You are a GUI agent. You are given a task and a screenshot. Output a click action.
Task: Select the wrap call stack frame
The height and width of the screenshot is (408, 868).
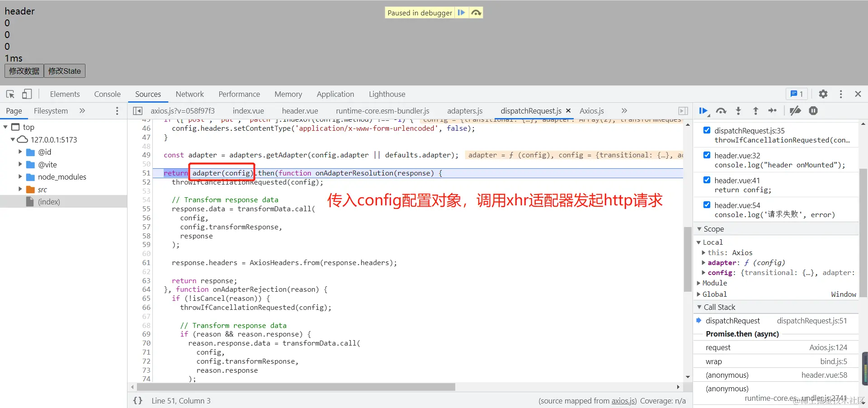point(776,361)
